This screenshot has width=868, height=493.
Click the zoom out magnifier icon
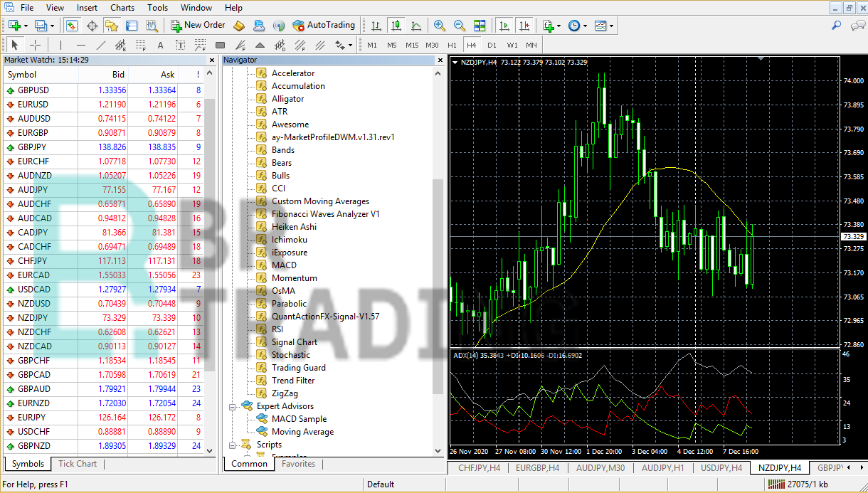pyautogui.click(x=460, y=26)
